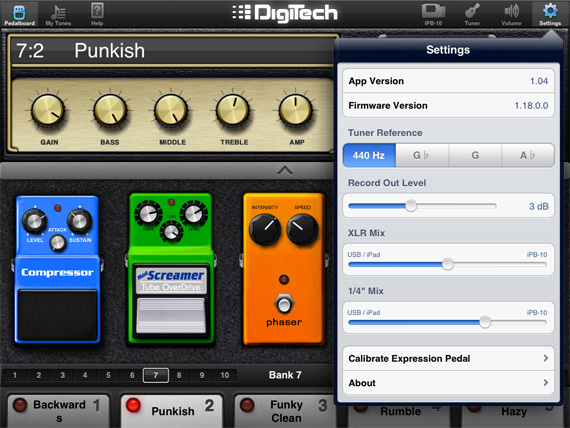This screenshot has width=570, height=428.
Task: Adjust Record Out Level slider
Action: (x=411, y=206)
